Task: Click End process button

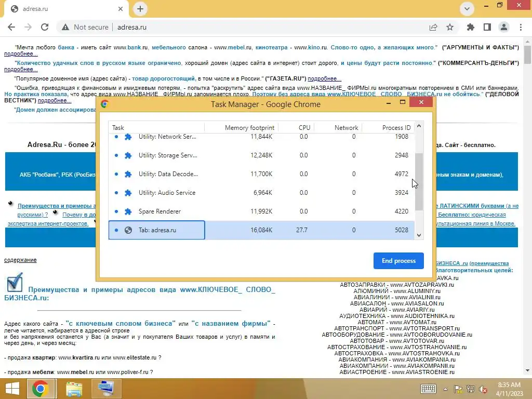Action: coord(398,261)
